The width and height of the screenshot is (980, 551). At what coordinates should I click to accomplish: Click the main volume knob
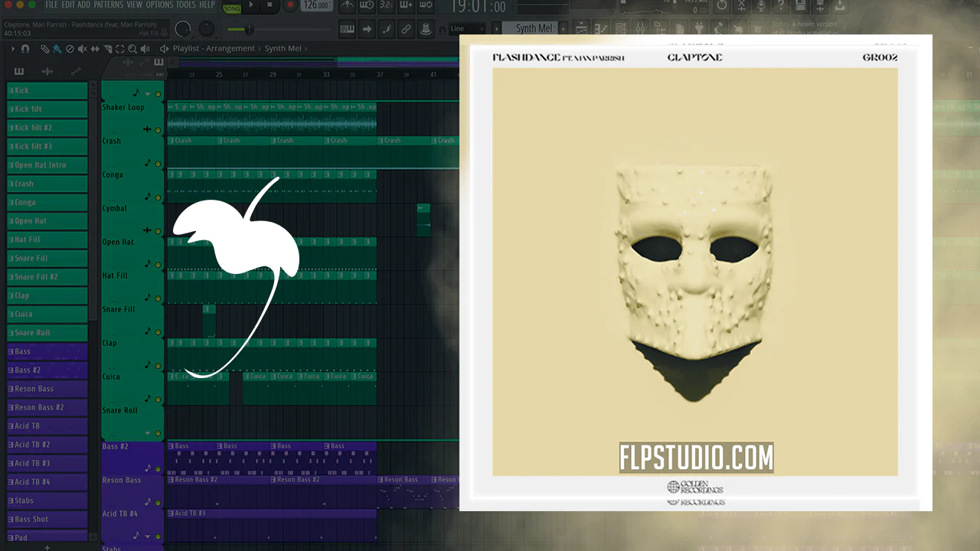pyautogui.click(x=182, y=29)
